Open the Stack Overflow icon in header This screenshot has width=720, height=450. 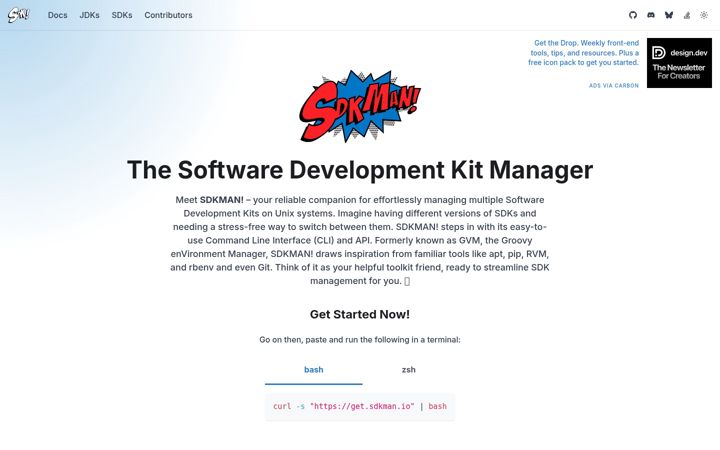[x=687, y=15]
